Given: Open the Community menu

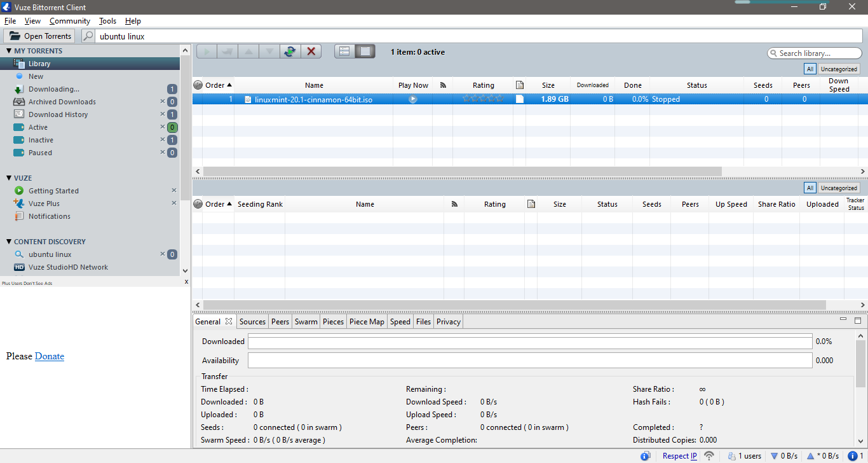Looking at the screenshot, I should click(x=70, y=21).
